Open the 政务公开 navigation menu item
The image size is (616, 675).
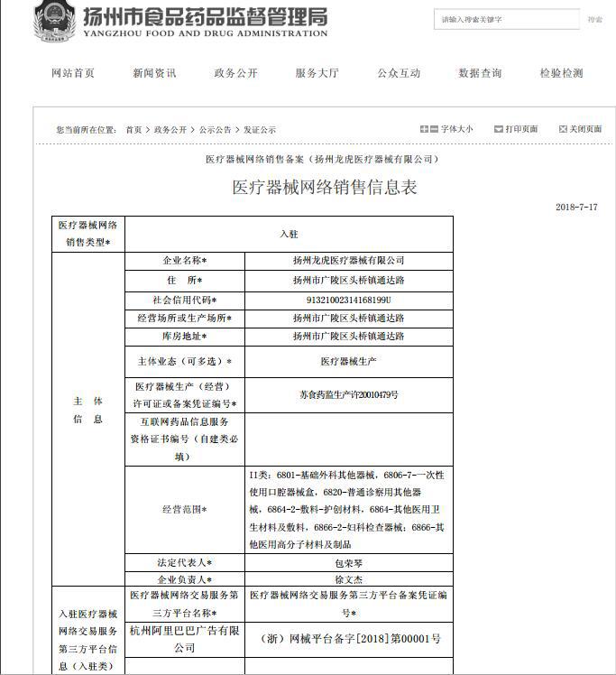pyautogui.click(x=235, y=73)
